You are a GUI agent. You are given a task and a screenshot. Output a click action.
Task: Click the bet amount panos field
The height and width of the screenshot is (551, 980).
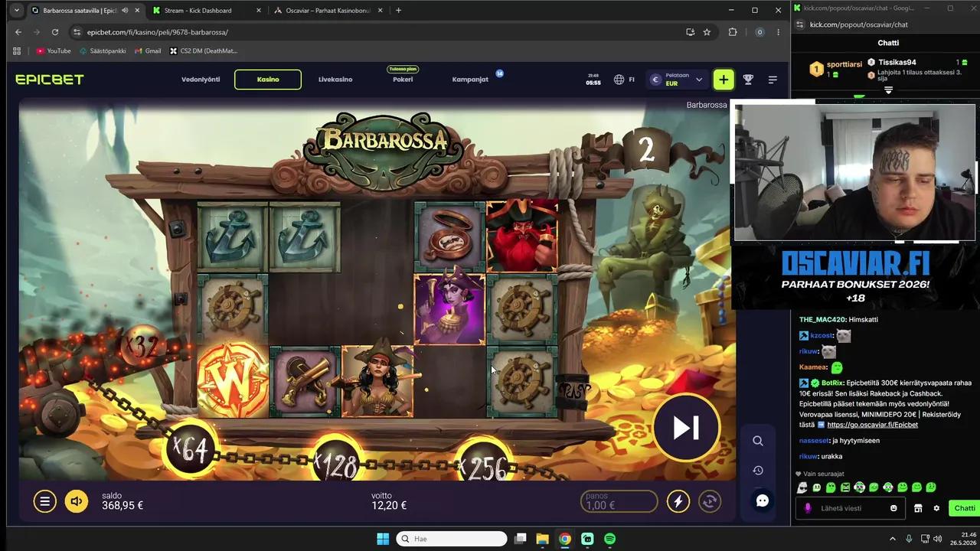pyautogui.click(x=619, y=501)
